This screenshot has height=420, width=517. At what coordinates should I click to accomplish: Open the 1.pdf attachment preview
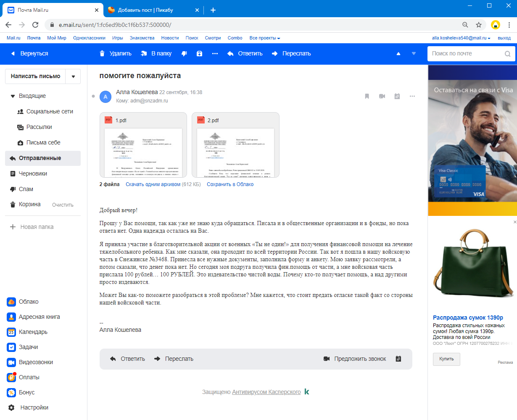coord(143,145)
